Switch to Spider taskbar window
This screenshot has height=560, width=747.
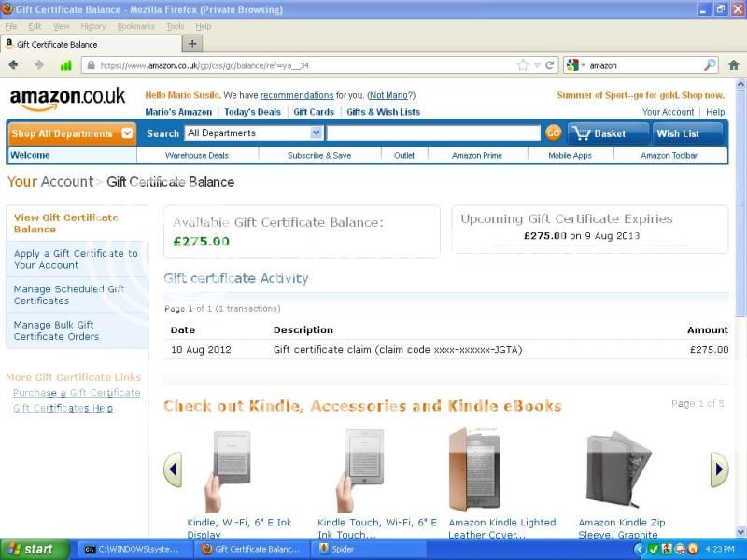pos(368,550)
